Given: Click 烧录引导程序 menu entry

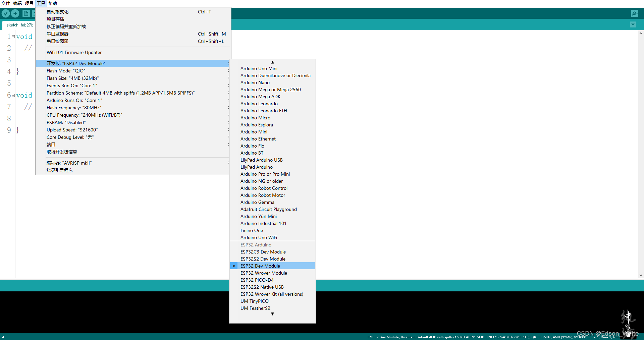Looking at the screenshot, I should coord(133,170).
